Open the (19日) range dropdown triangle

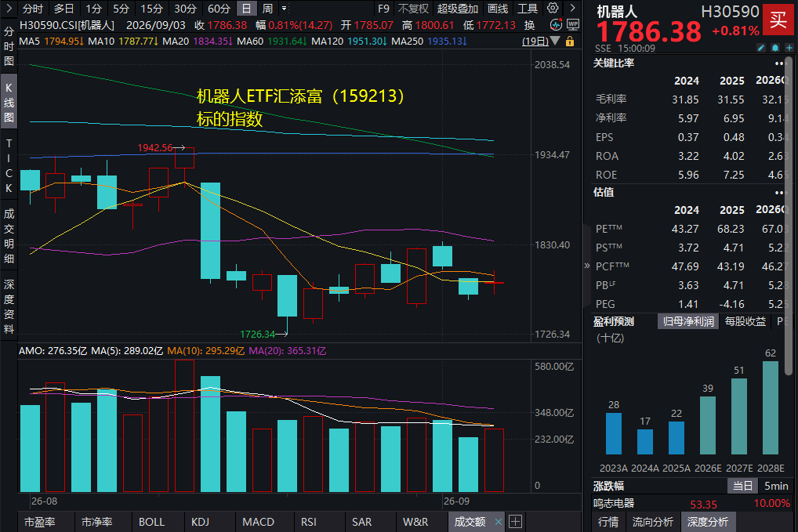point(555,41)
